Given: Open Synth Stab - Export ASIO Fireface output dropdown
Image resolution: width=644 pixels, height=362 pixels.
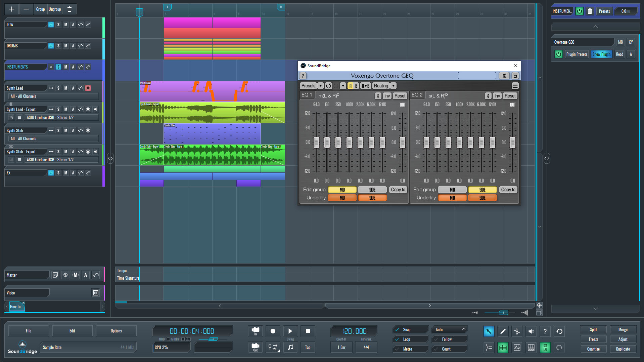Looking at the screenshot, I should 61,160.
